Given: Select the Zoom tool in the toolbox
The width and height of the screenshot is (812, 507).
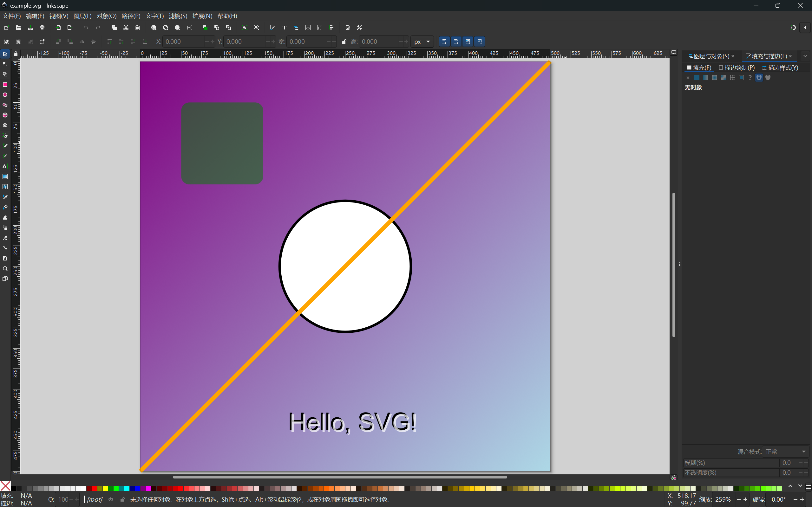Looking at the screenshot, I should tap(5, 269).
